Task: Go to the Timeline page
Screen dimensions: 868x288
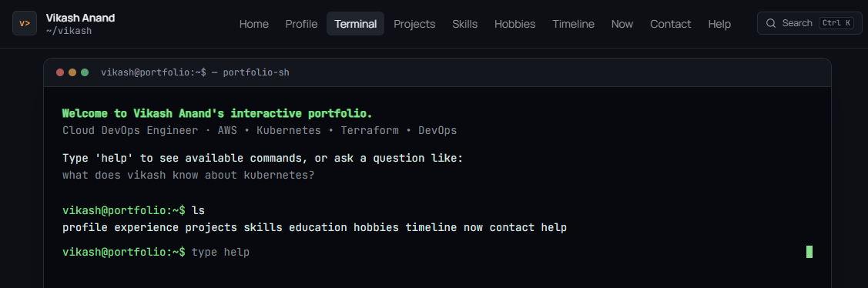Action: 574,24
